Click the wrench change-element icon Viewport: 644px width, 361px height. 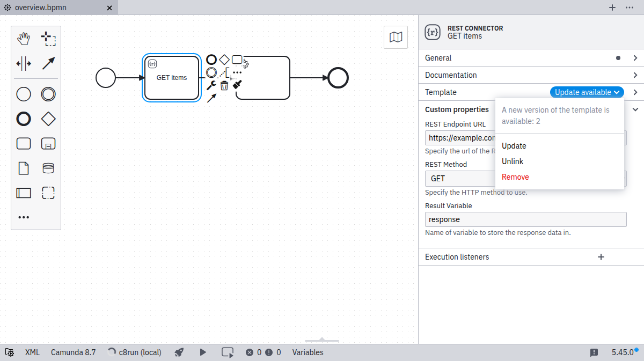point(211,85)
